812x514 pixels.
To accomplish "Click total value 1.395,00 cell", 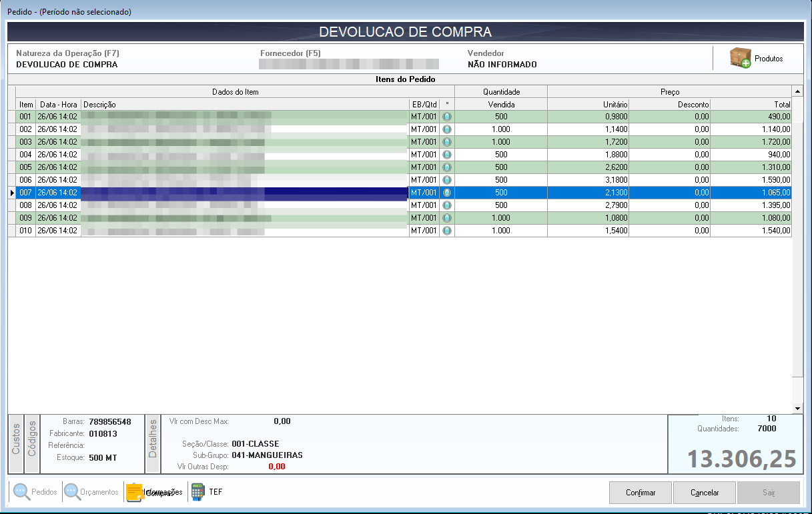I will point(751,205).
